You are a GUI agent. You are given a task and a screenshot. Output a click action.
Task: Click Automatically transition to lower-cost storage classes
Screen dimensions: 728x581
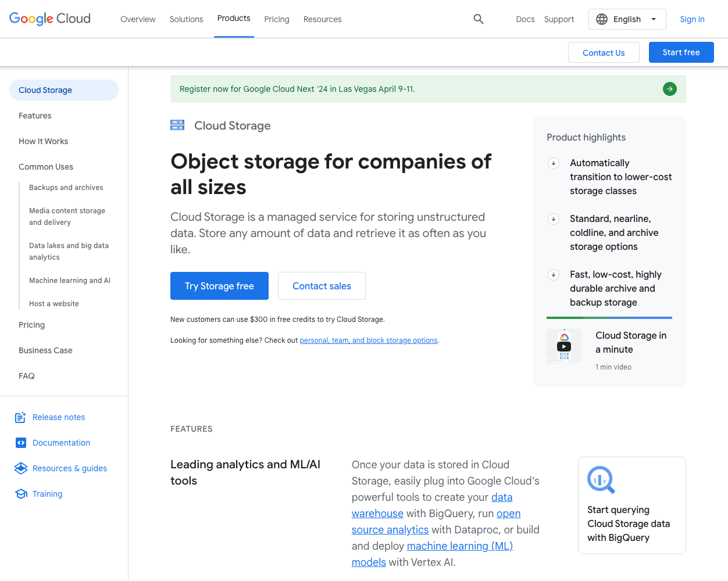tap(620, 177)
